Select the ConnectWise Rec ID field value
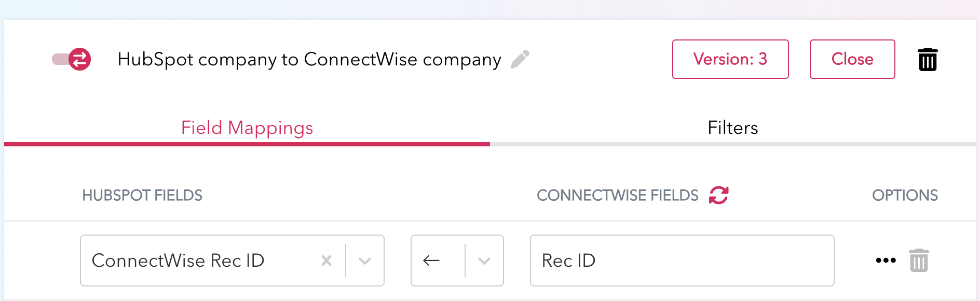This screenshot has width=980, height=301. [178, 261]
